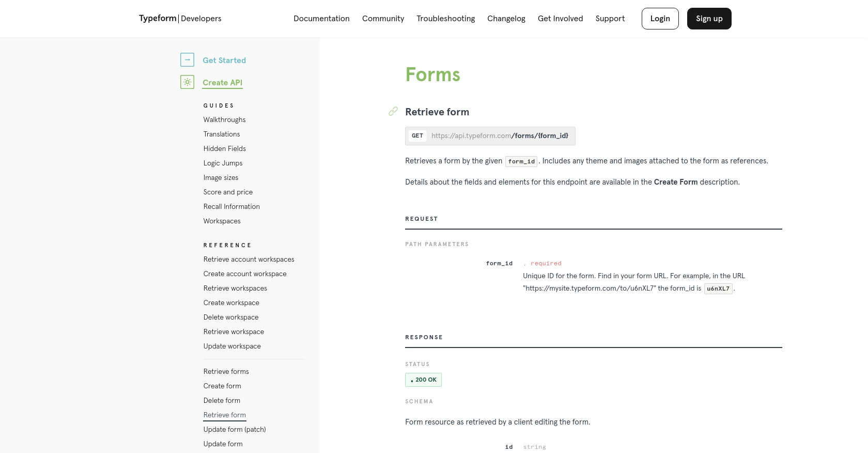Click the GET endpoint URL box
This screenshot has height=453, width=868.
point(490,136)
